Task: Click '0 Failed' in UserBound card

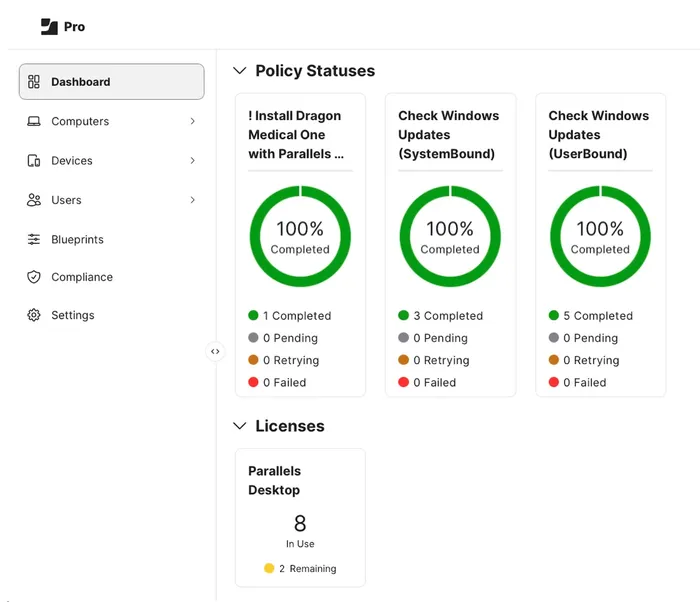Action: click(x=585, y=383)
